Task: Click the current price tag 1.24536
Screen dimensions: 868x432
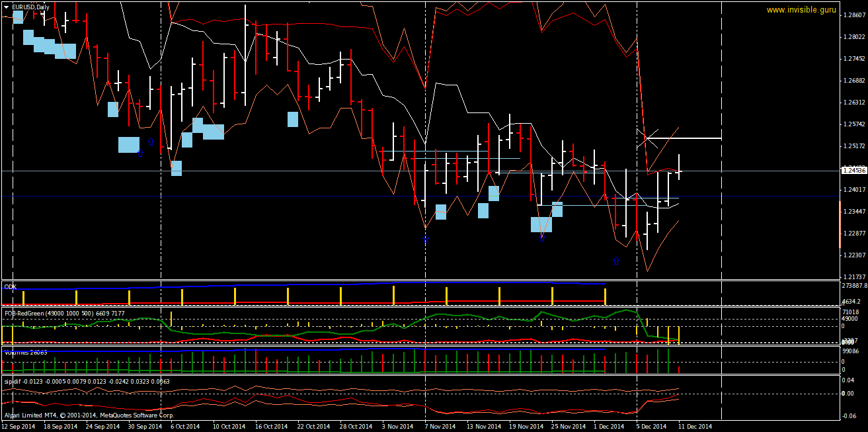Action: point(853,171)
